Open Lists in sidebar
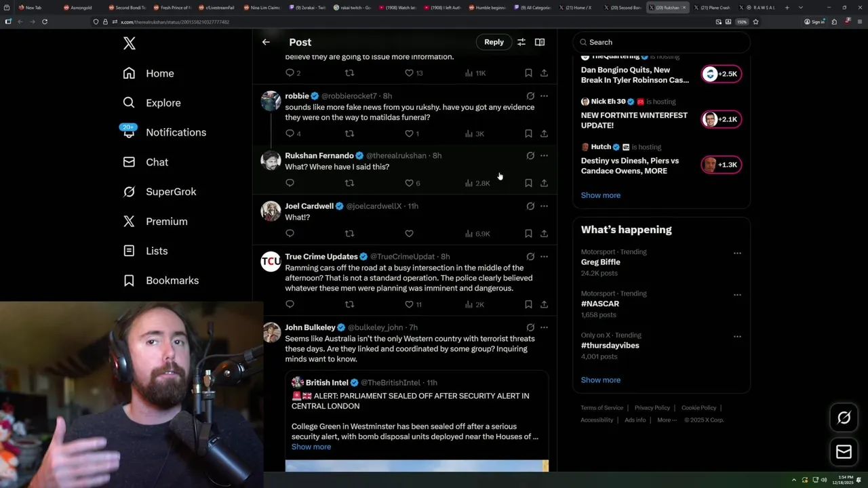Image resolution: width=868 pixels, height=488 pixels. tap(145, 251)
